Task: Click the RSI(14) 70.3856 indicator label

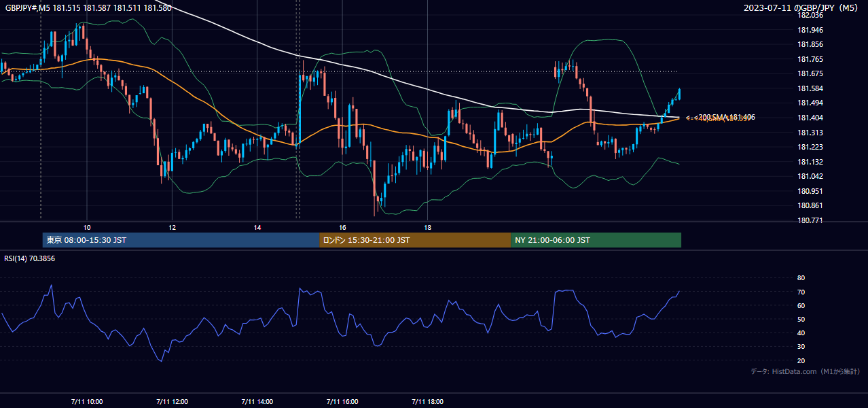Action: point(30,258)
